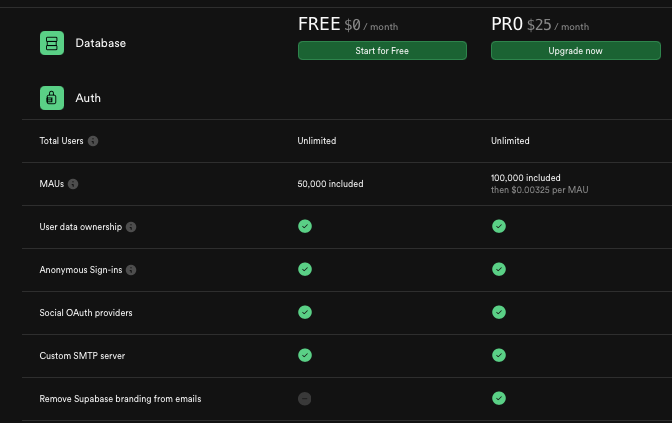Click the Total Users row label
672x423 pixels.
[61, 141]
